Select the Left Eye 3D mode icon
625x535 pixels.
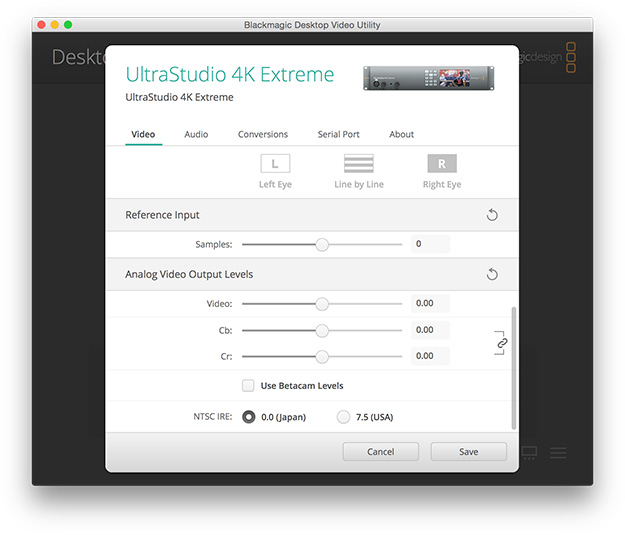coord(275,164)
